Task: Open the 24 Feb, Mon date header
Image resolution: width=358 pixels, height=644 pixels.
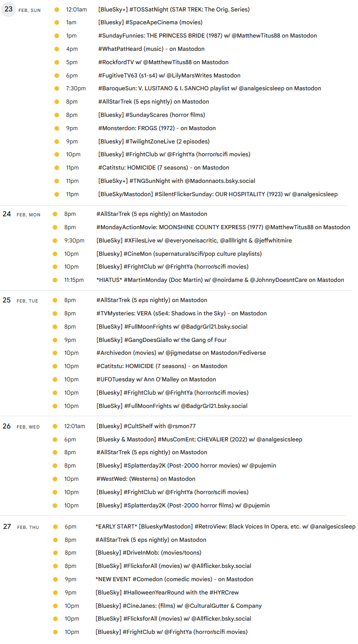Action: (x=21, y=214)
